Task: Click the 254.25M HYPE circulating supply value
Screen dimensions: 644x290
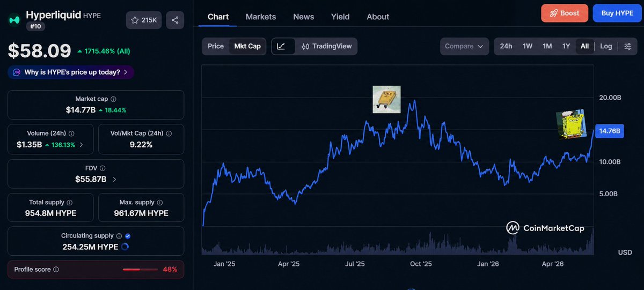Action: (x=90, y=247)
